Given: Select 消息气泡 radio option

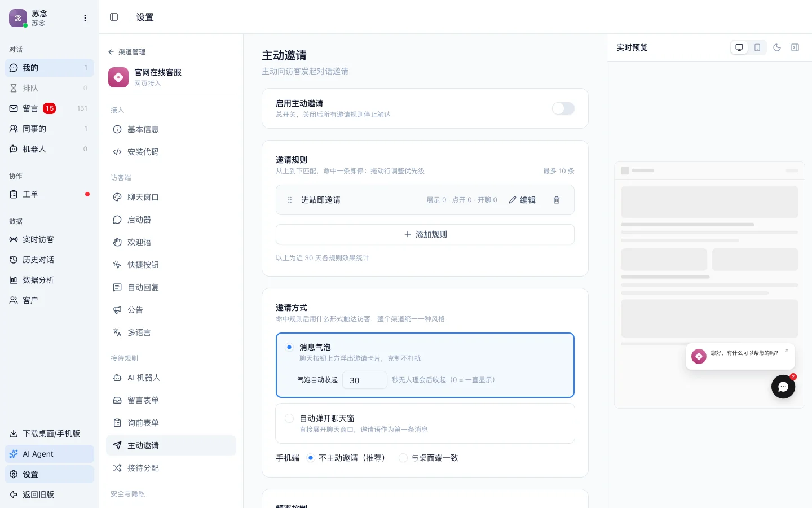Looking at the screenshot, I should coord(289,347).
